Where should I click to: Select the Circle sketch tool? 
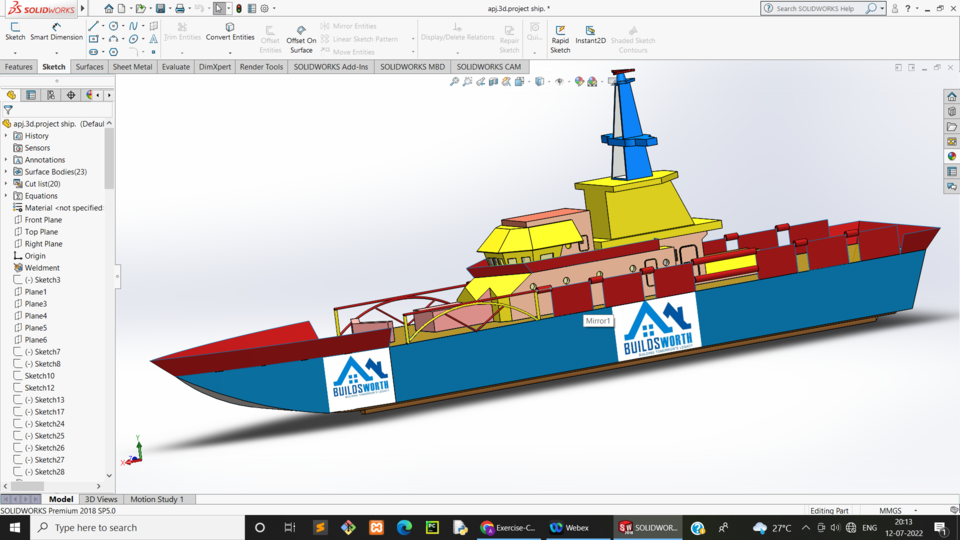pos(113,26)
